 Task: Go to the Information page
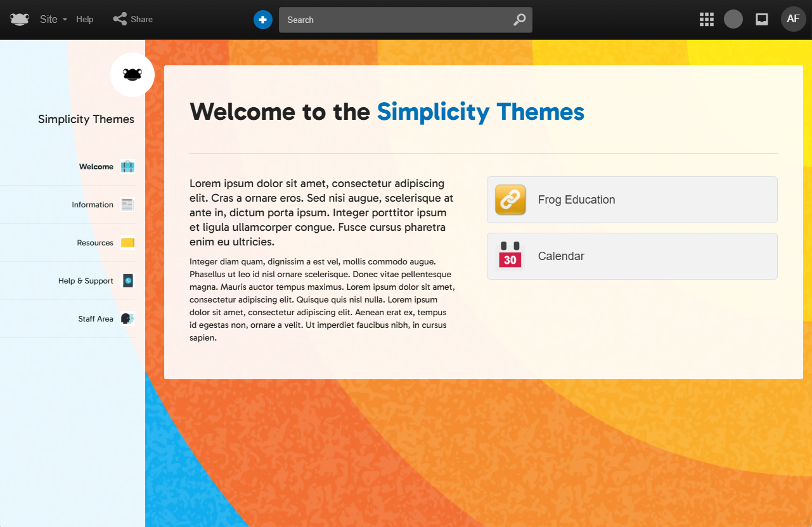(x=93, y=205)
